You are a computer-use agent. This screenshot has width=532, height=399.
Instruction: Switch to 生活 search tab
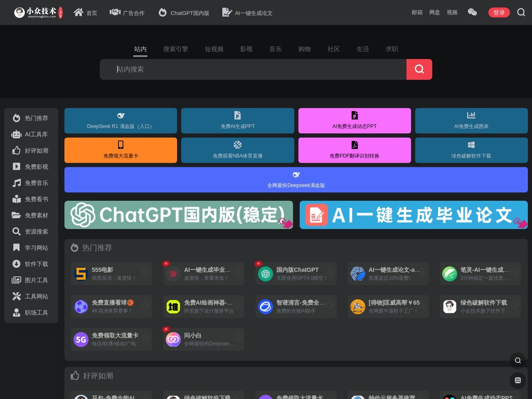tap(363, 49)
